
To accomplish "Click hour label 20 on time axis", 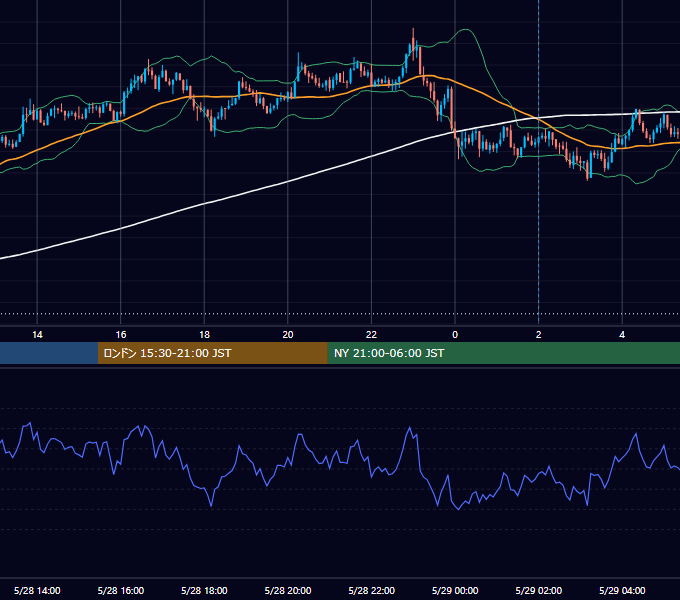I will [288, 335].
